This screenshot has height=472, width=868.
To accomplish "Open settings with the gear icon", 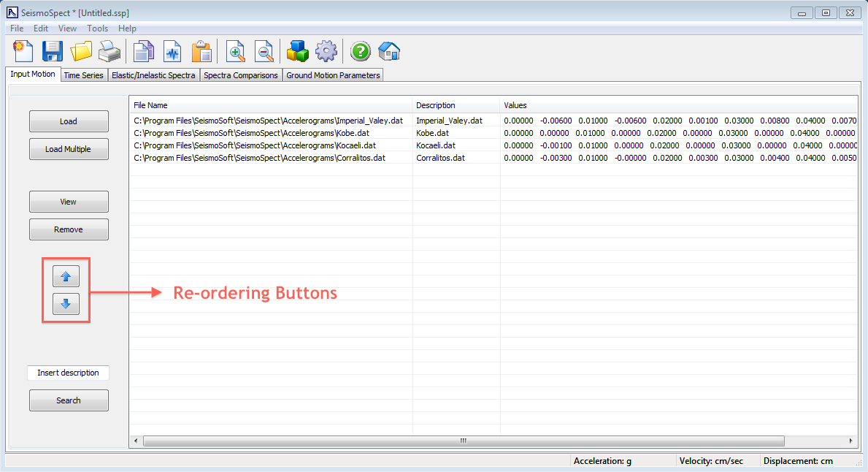I will (326, 51).
